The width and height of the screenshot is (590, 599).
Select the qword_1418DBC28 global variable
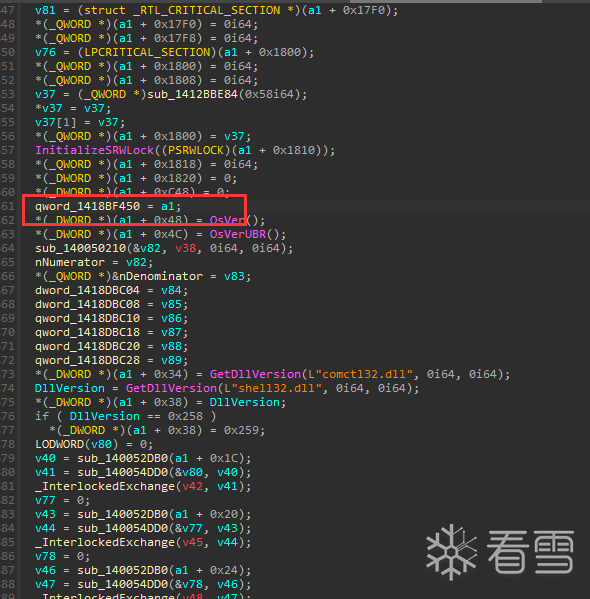pos(88,360)
